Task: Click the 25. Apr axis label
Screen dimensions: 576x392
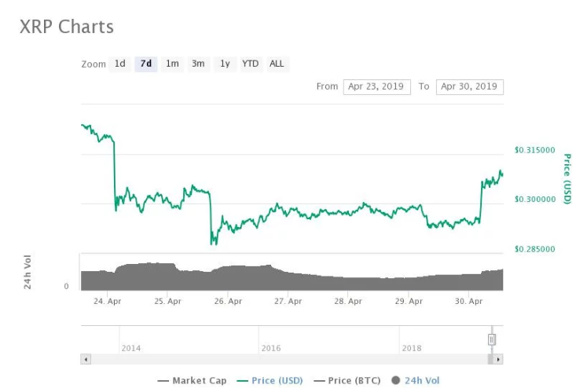Action: point(168,301)
